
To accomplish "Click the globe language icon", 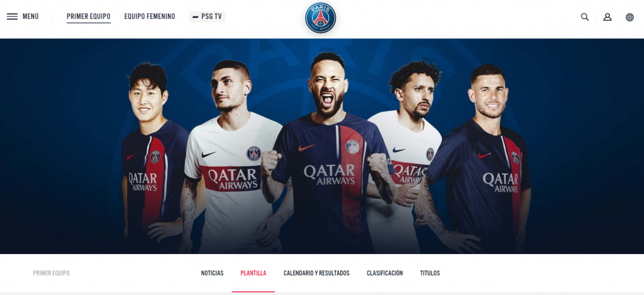I will click(630, 17).
